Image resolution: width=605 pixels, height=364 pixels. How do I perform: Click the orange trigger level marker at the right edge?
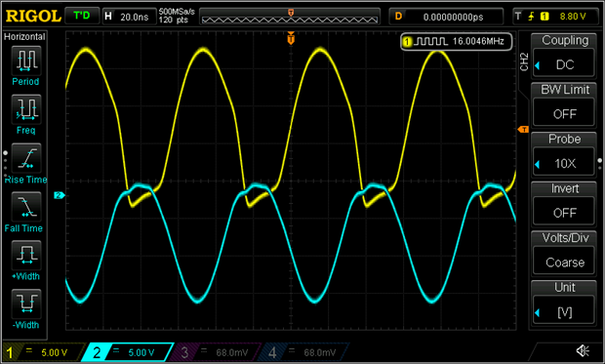click(523, 130)
